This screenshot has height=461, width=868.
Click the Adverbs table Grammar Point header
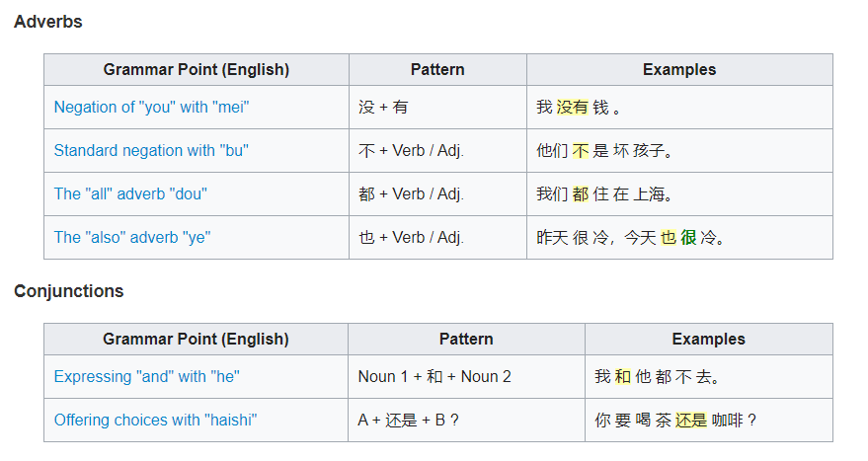tap(196, 70)
